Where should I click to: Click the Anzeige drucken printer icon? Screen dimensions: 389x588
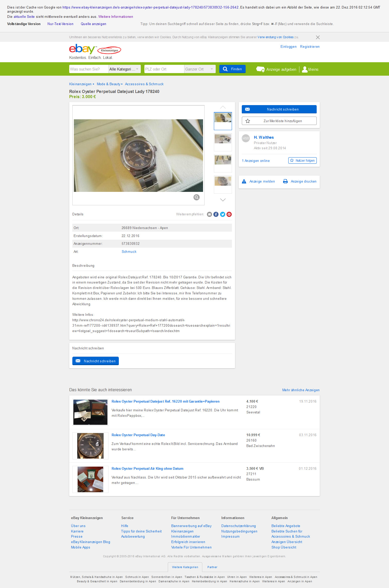coord(285,181)
